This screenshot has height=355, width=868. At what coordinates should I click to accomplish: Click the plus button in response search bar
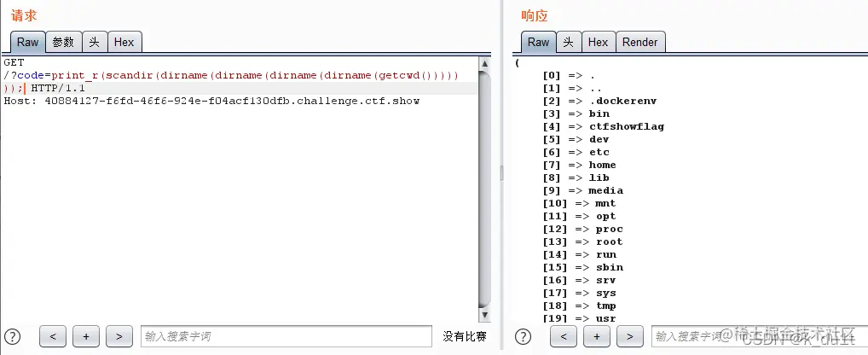(597, 336)
